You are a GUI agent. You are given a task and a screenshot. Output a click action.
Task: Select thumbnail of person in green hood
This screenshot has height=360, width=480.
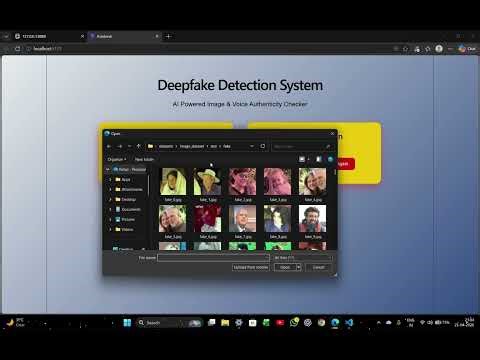click(x=173, y=181)
